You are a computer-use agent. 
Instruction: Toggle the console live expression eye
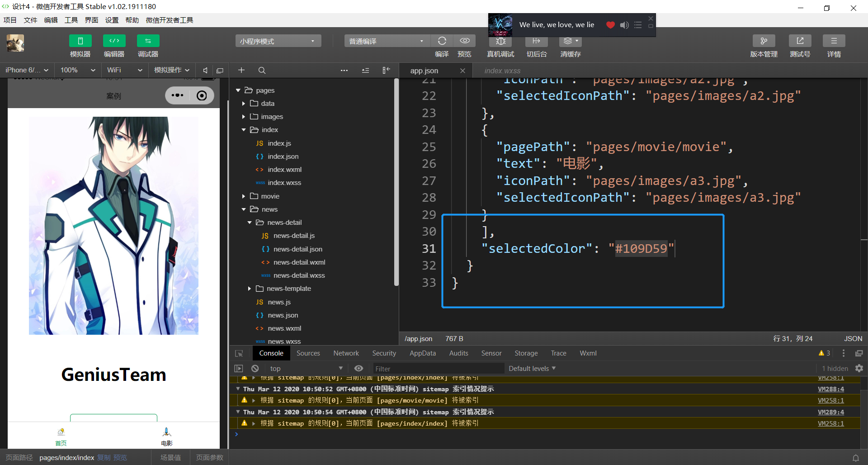click(x=359, y=369)
